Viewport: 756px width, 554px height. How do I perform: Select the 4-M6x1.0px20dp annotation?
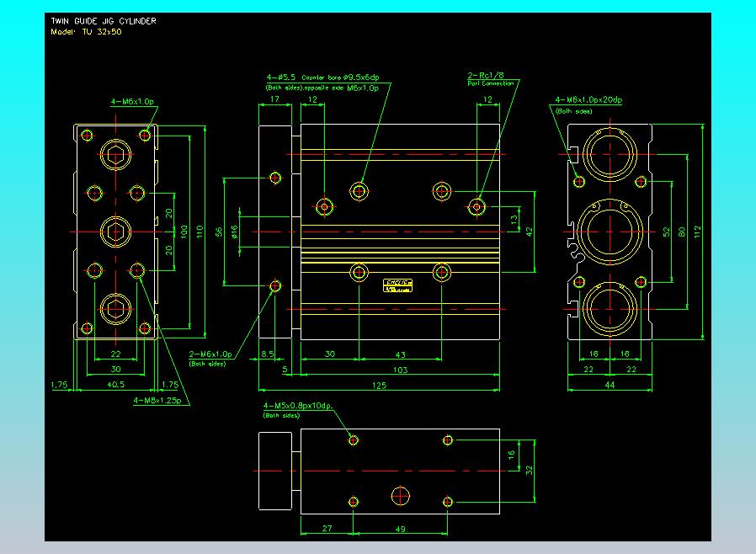click(x=588, y=100)
